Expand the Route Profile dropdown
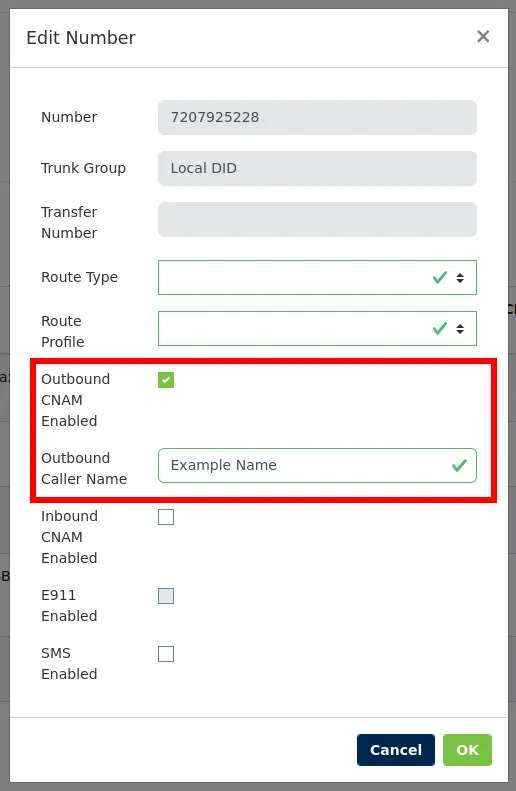The height and width of the screenshot is (791, 516). (x=317, y=328)
